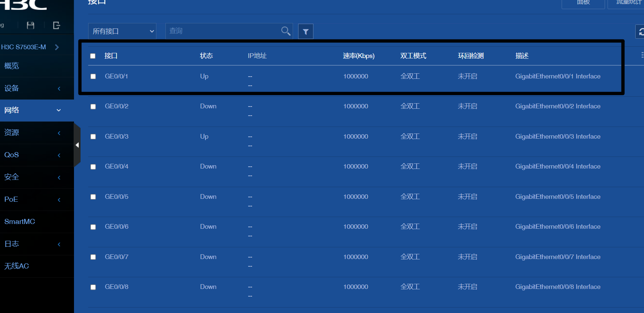
Task: Select the GE0/0/7 interface name
Action: (x=117, y=257)
